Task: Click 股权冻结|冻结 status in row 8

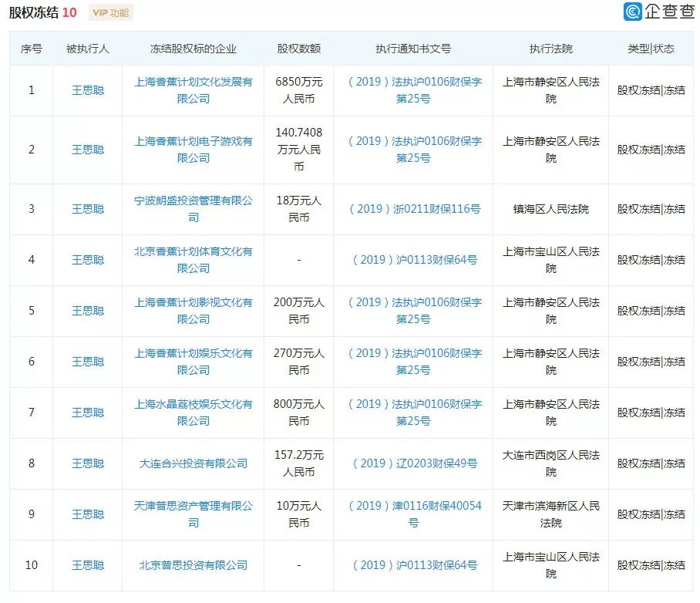Action: 651,463
